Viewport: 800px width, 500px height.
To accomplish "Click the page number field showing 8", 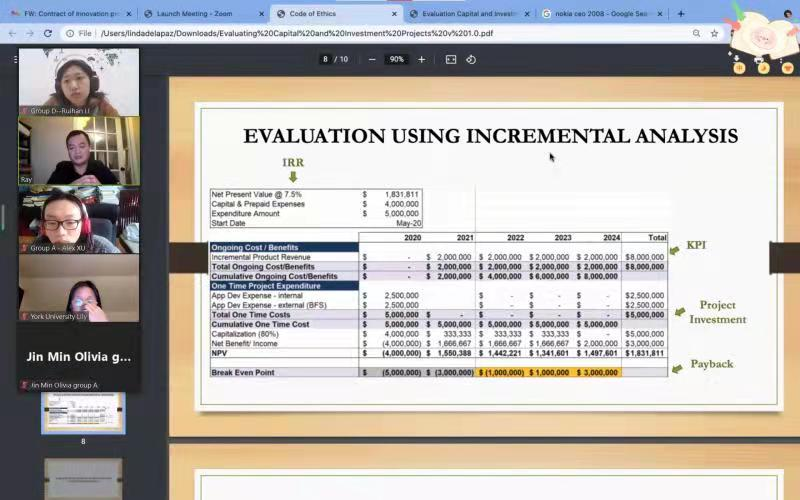I will [325, 60].
